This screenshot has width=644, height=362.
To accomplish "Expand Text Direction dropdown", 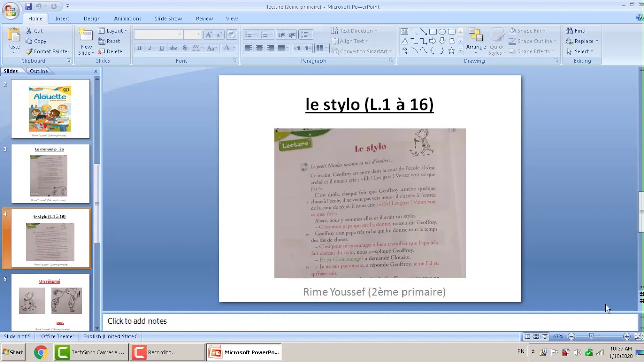I will (x=354, y=31).
